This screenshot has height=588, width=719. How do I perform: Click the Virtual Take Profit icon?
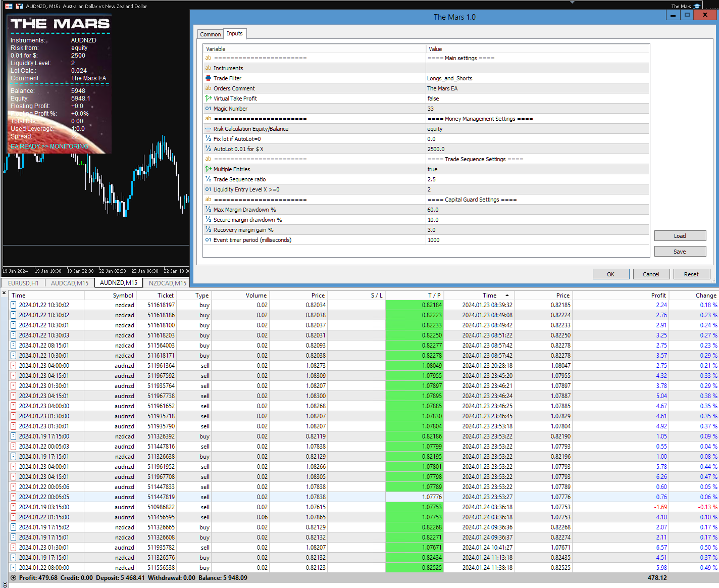tap(208, 99)
